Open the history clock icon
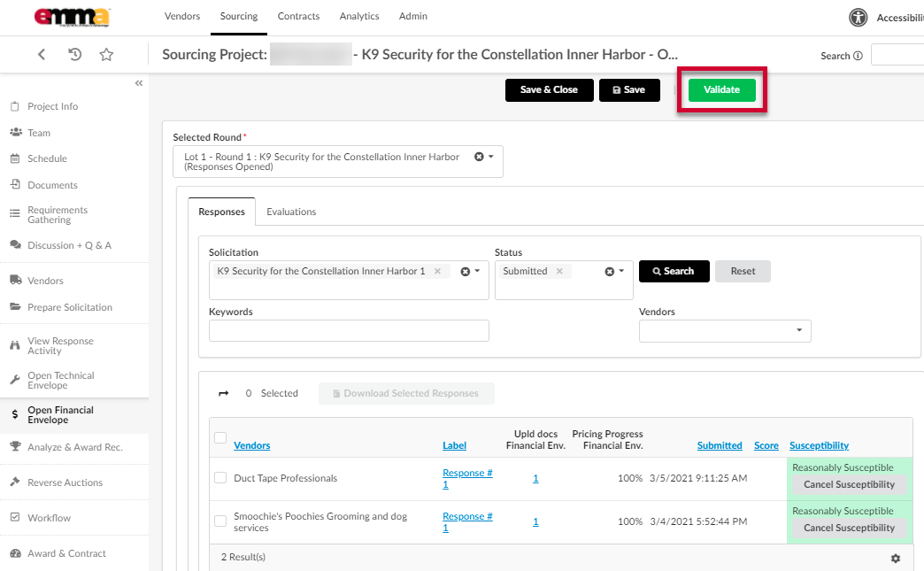924x571 pixels. 74,55
